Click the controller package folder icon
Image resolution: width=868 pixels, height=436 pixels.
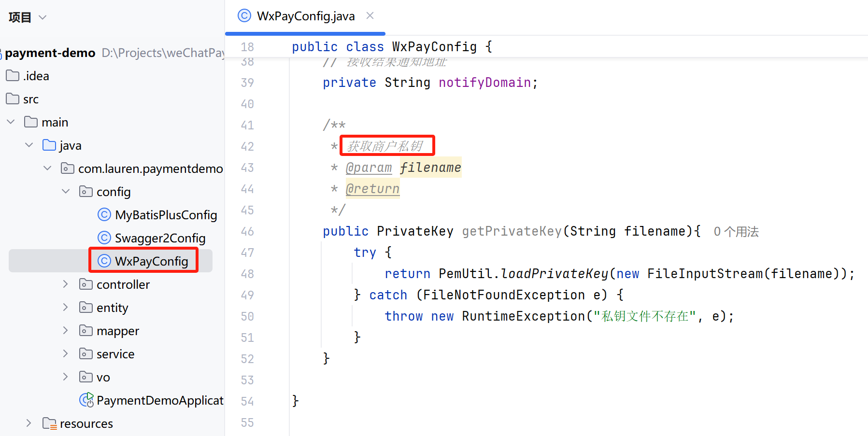tap(86, 284)
